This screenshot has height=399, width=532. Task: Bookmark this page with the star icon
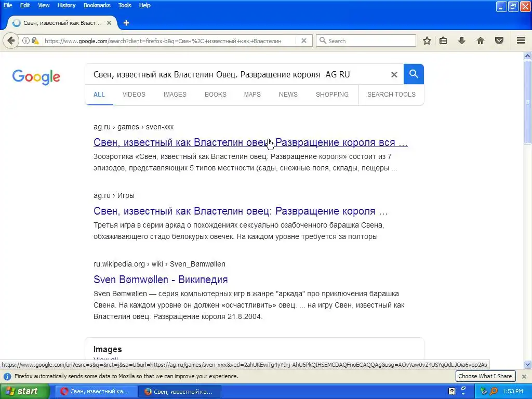coord(427,41)
